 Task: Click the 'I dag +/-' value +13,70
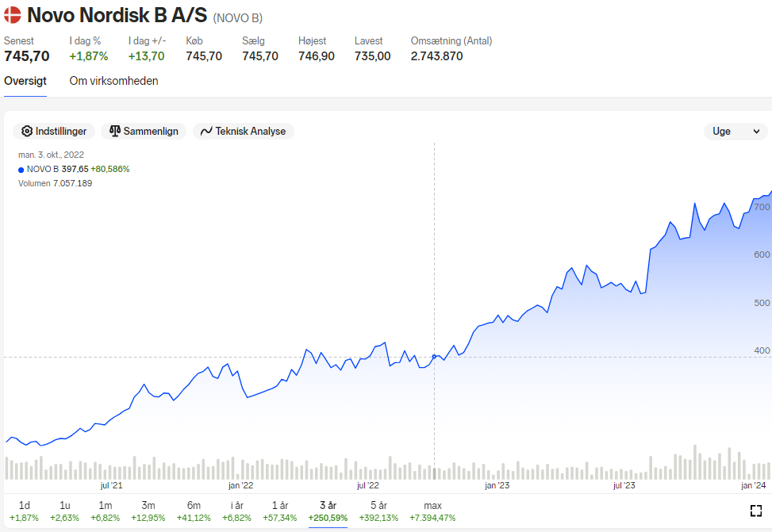coord(146,56)
